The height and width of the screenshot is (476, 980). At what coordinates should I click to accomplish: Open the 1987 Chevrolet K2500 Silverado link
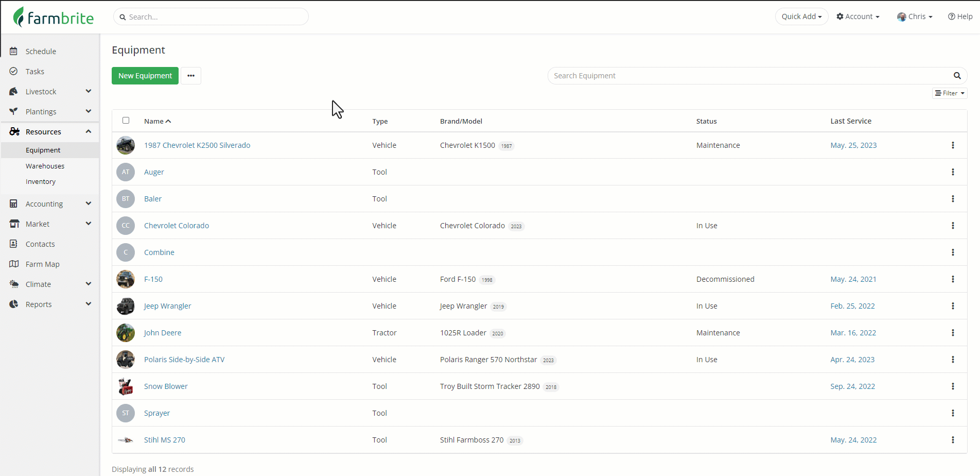[197, 145]
